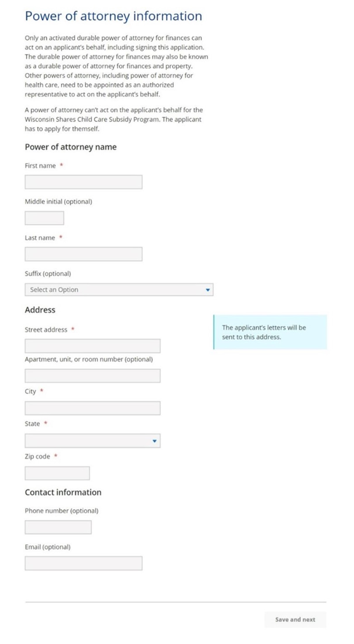
Task: Click the Power of attorney information heading
Action: 113,16
